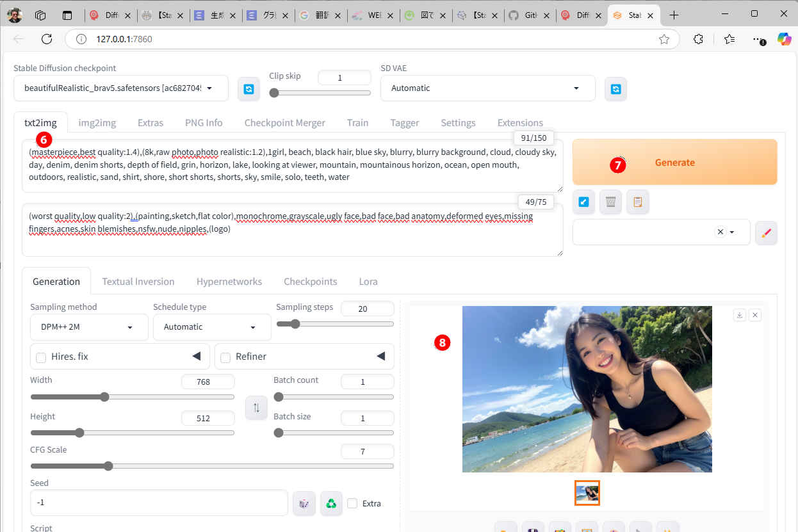Viewport: 798px width, 532px height.
Task: Enable the Refiner checkbox
Action: click(225, 357)
